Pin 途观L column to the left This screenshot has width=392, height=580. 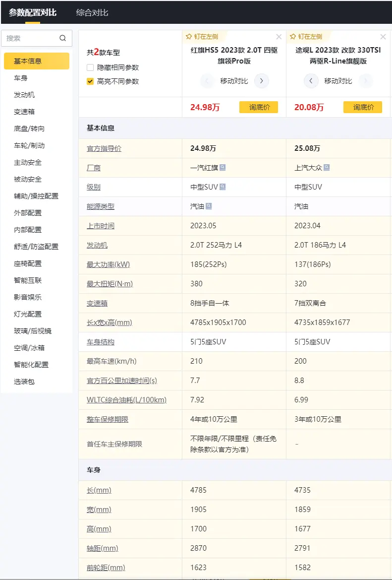pyautogui.click(x=306, y=37)
